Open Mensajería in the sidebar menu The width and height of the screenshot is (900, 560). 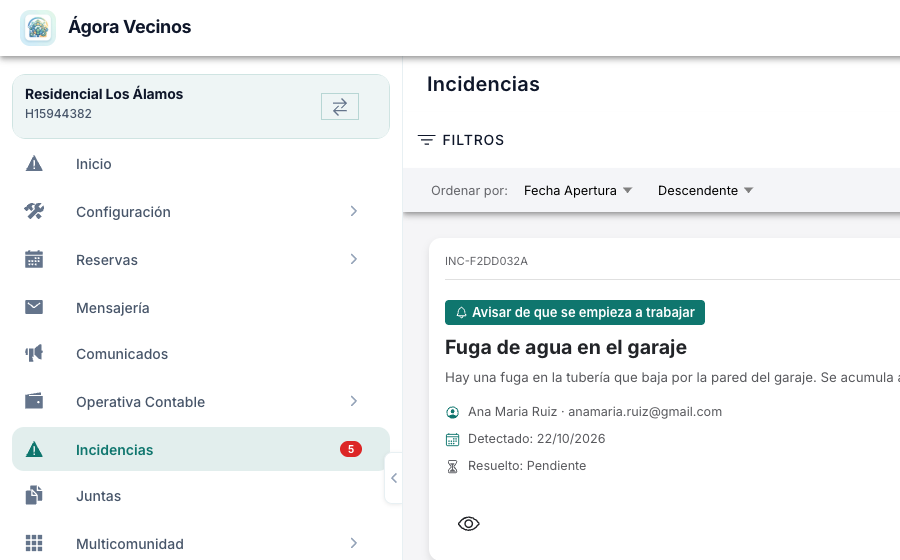click(201, 308)
